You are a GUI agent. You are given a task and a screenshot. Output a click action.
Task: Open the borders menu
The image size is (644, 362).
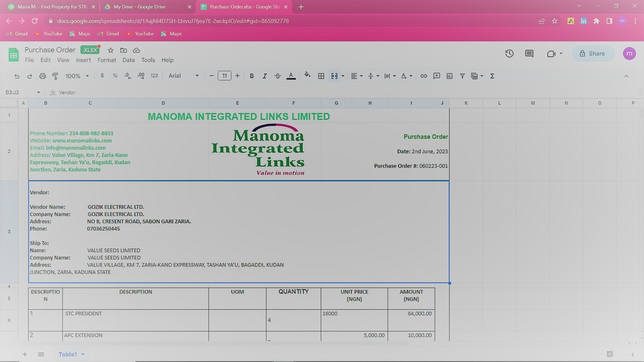pyautogui.click(x=321, y=76)
